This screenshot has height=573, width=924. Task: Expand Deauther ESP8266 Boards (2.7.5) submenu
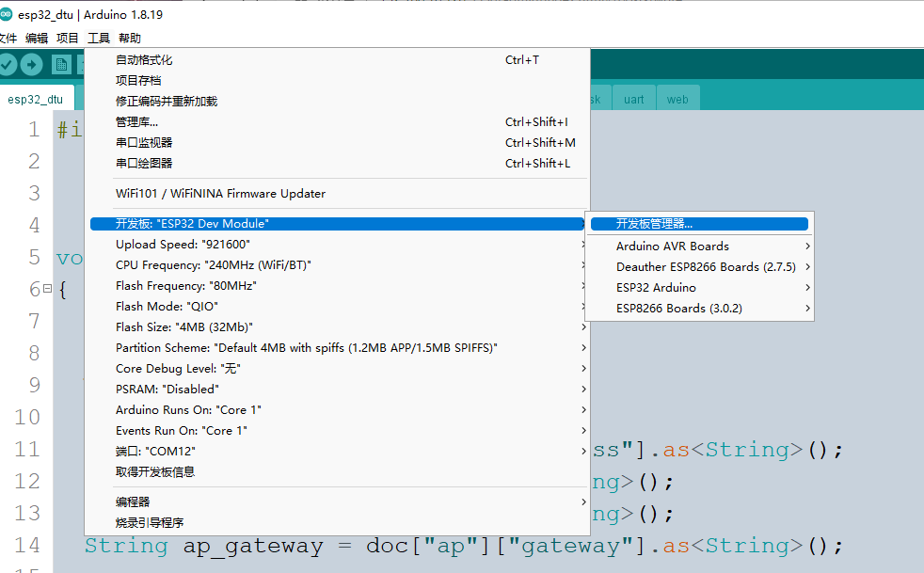pyautogui.click(x=699, y=267)
